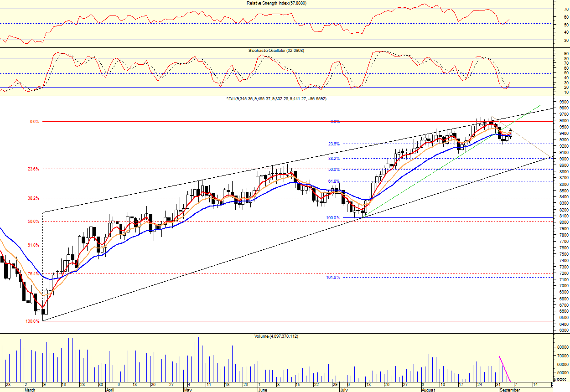570x392 pixels.
Task: Select the August month label
Action: pyautogui.click(x=429, y=390)
